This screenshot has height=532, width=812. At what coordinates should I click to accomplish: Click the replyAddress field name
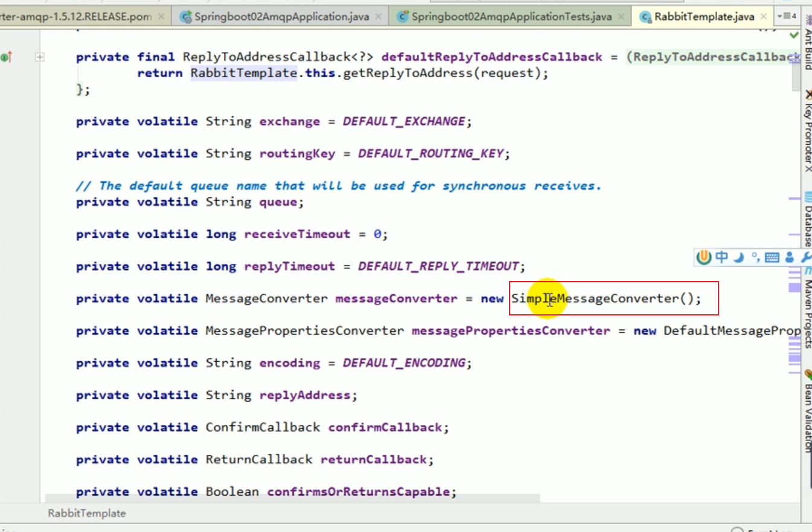(305, 395)
